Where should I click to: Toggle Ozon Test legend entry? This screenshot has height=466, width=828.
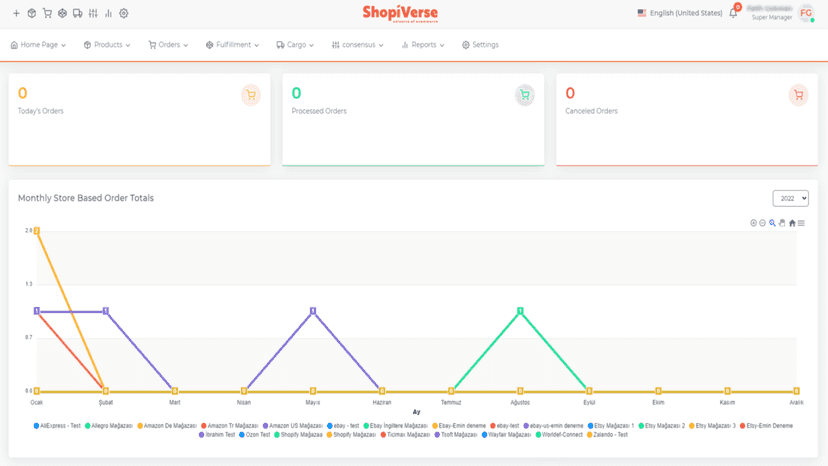[x=255, y=435]
